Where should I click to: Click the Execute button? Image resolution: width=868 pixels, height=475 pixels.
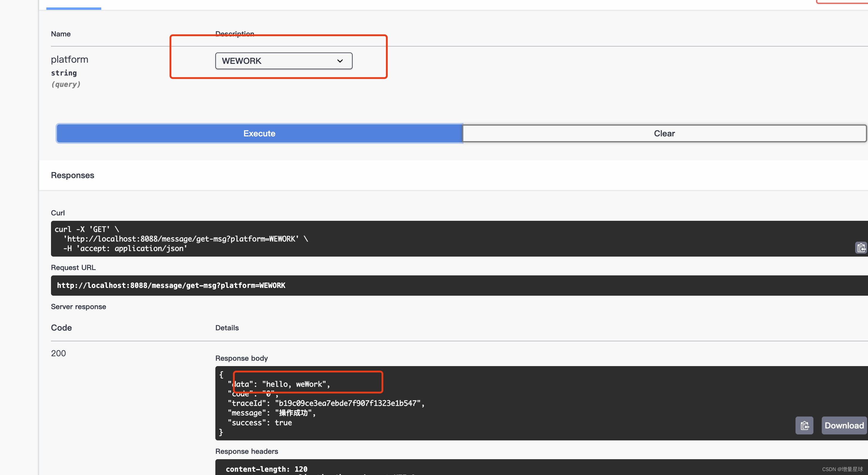pos(260,133)
